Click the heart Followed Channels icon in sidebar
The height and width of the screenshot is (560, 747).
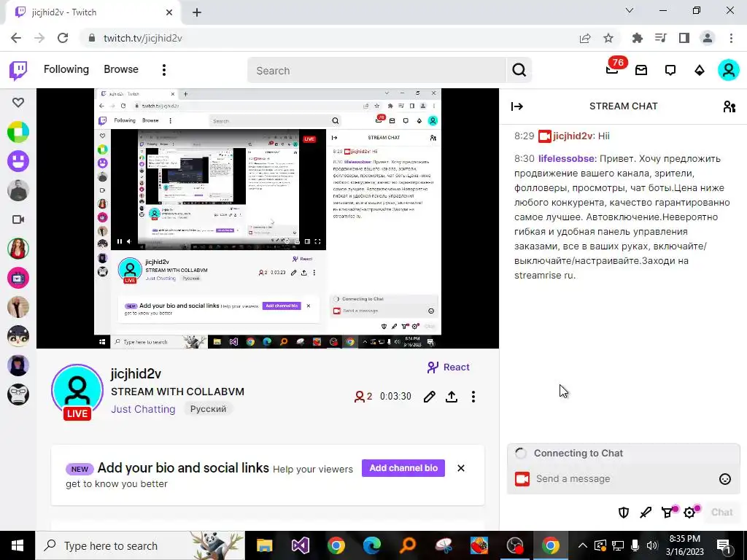pos(18,102)
